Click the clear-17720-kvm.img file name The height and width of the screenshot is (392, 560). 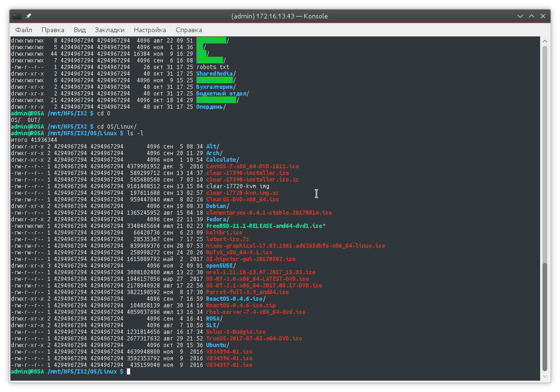(238, 186)
